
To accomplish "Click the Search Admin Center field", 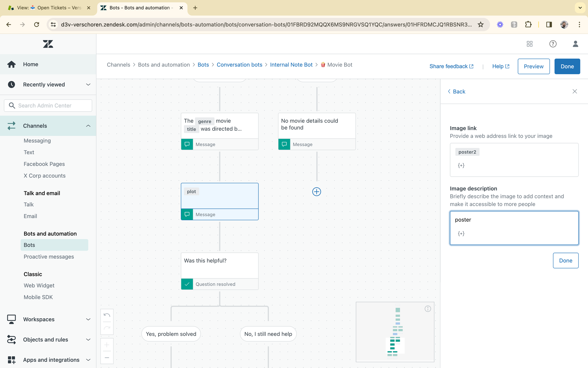I will coord(49,105).
